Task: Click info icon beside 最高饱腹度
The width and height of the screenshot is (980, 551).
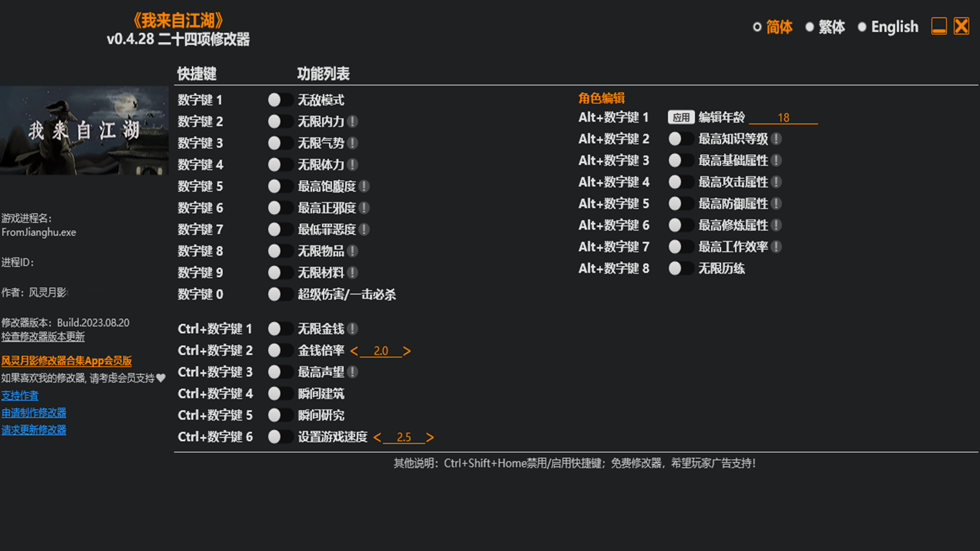Action: [x=364, y=186]
